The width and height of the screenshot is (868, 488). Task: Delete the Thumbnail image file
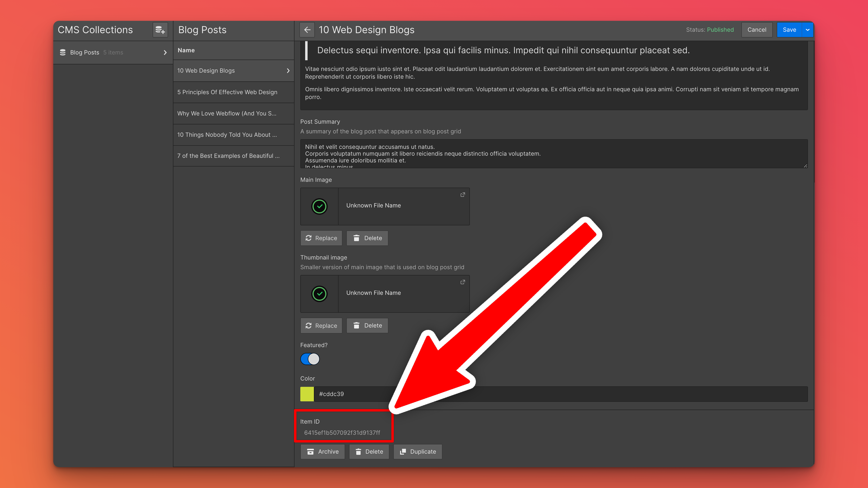coord(367,325)
